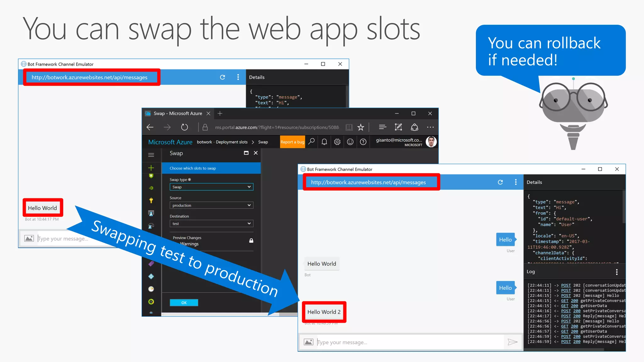Viewport: 644px width, 362px height.
Task: Expand the Swap type dropdown
Action: point(211,187)
